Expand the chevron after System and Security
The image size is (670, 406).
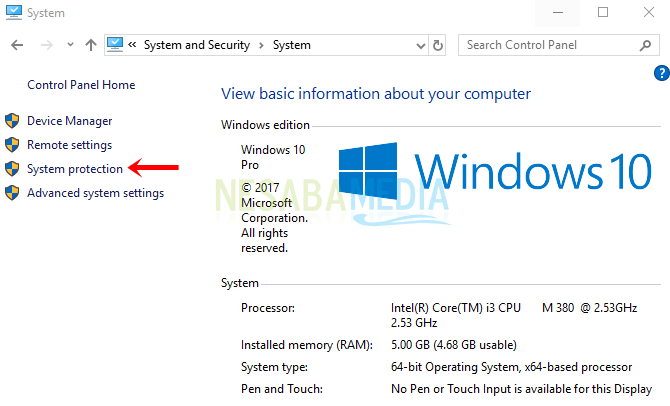point(262,45)
